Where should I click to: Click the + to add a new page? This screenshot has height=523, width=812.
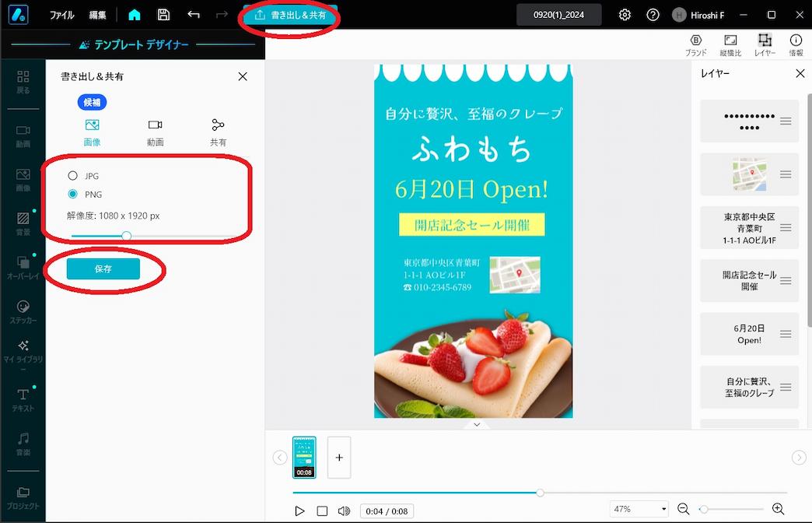click(x=338, y=458)
